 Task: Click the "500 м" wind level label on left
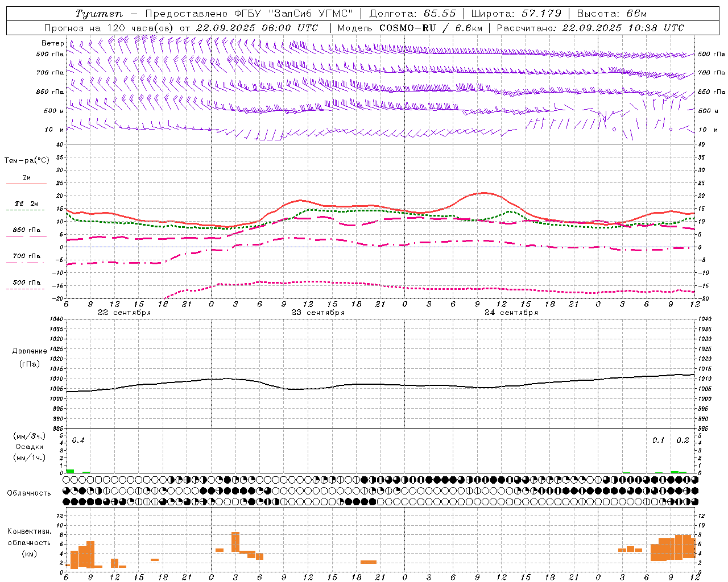tap(54, 111)
